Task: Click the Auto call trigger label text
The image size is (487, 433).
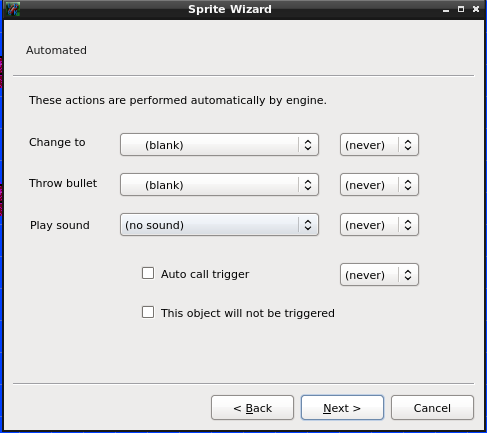Action: click(205, 274)
